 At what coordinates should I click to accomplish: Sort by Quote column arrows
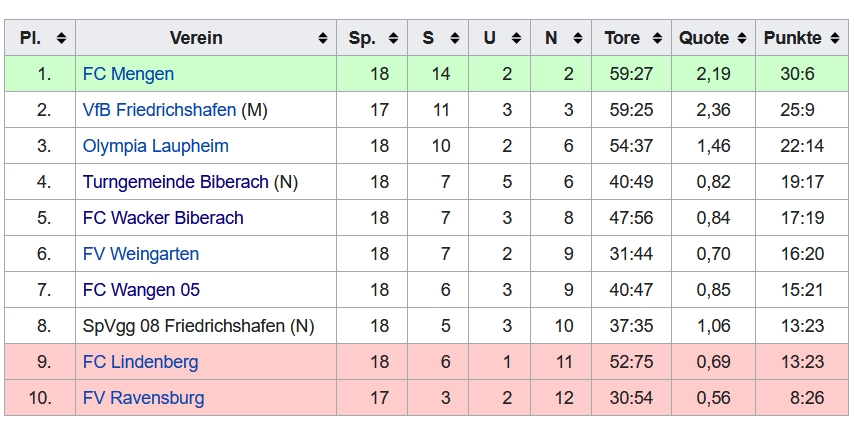742,38
